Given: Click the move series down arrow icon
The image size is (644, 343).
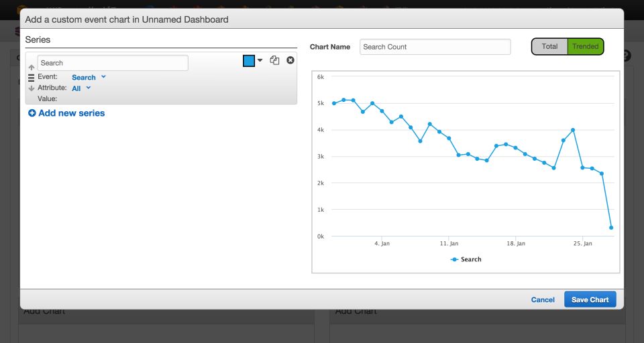Looking at the screenshot, I should tap(32, 88).
